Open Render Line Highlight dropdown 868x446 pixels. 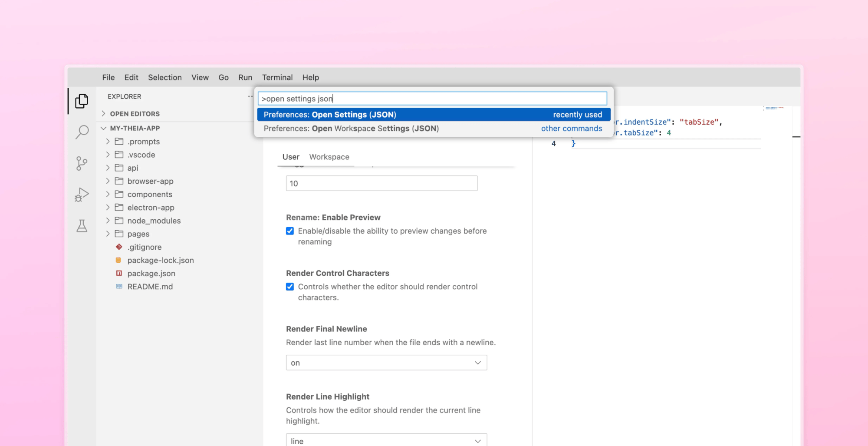point(386,440)
